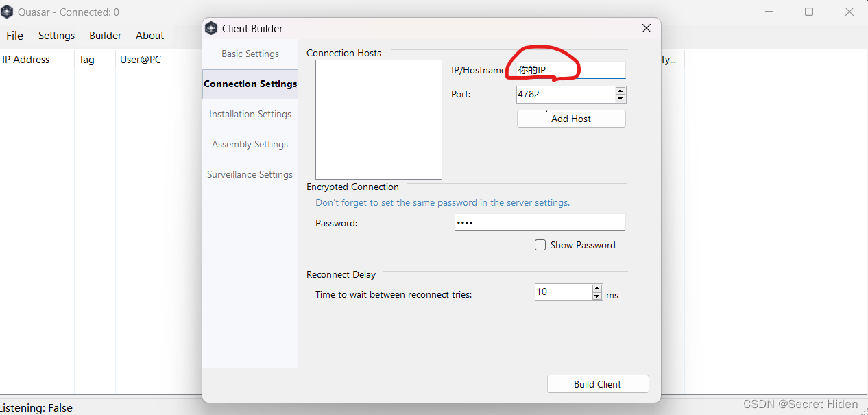Increase the Port value with up arrow
This screenshot has width=868, height=415.
pyautogui.click(x=620, y=91)
